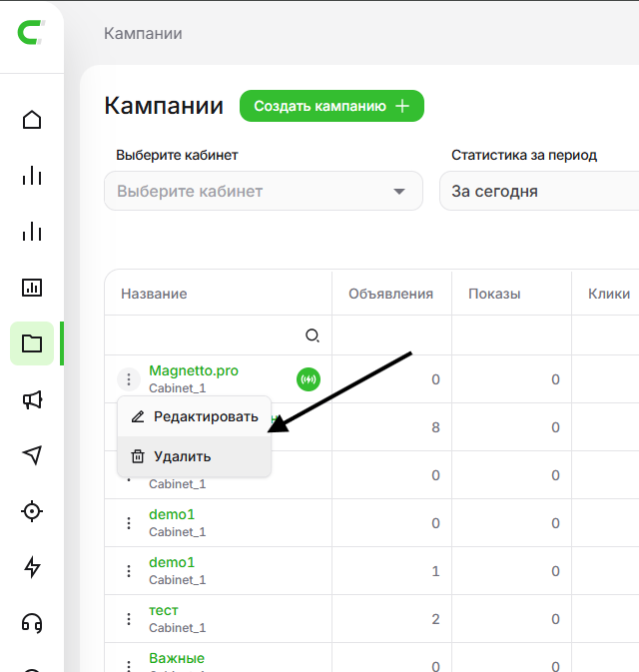Image resolution: width=639 pixels, height=672 pixels.
Task: Open the crosshair target sidebar icon
Action: (32, 511)
